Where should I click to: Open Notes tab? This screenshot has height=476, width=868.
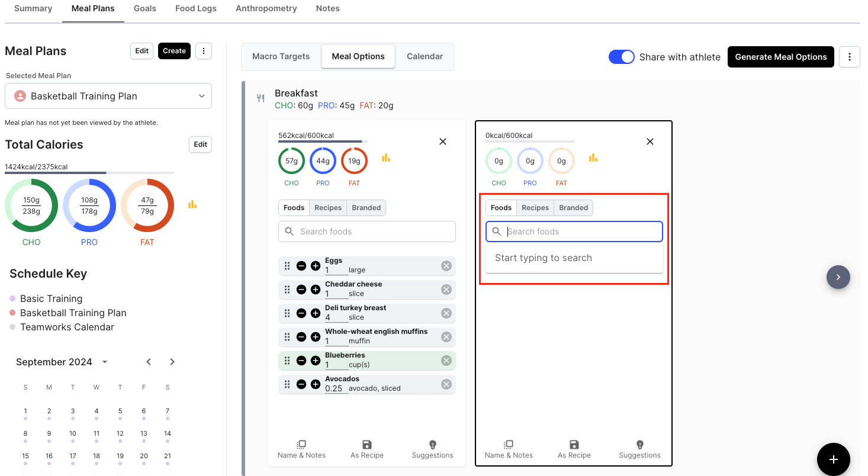(328, 8)
